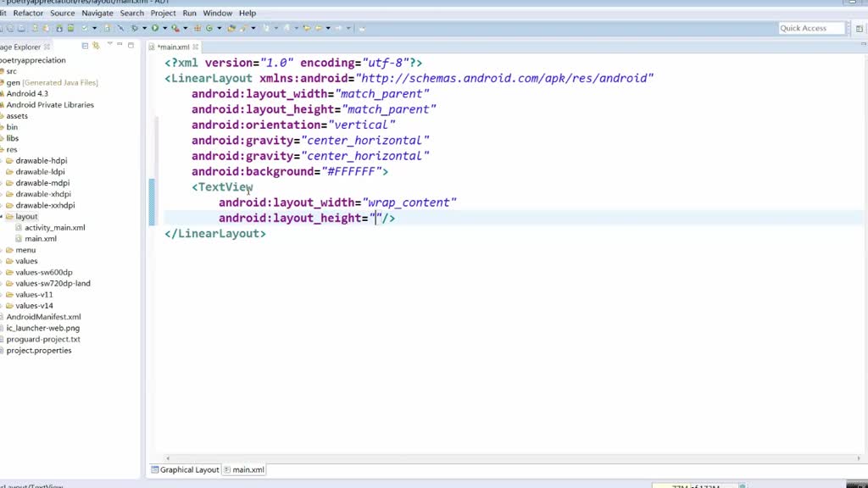Switch to the Graphical Layout tab

coord(185,469)
